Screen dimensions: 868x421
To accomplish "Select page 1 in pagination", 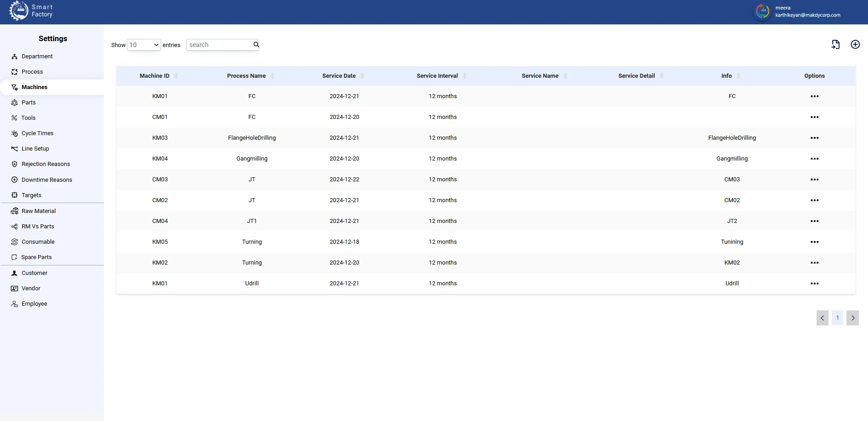I will pos(837,318).
